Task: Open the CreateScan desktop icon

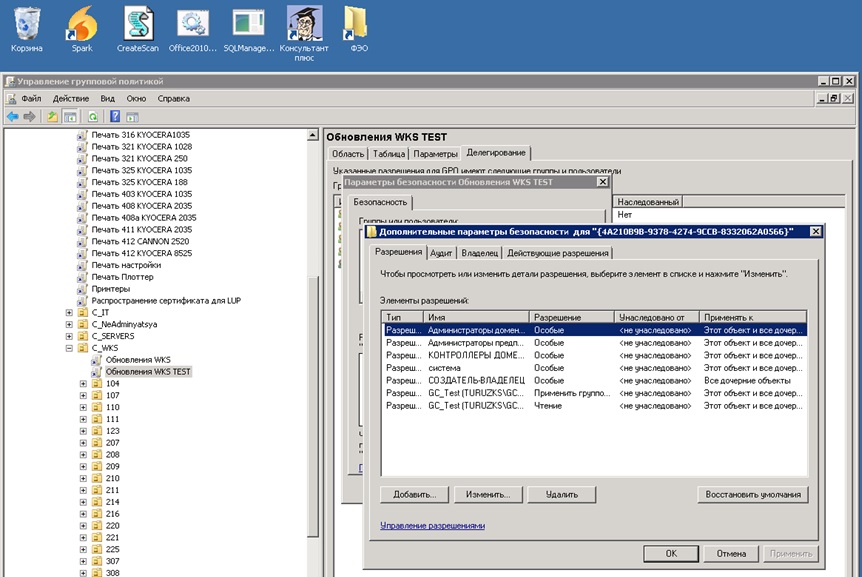Action: click(137, 29)
